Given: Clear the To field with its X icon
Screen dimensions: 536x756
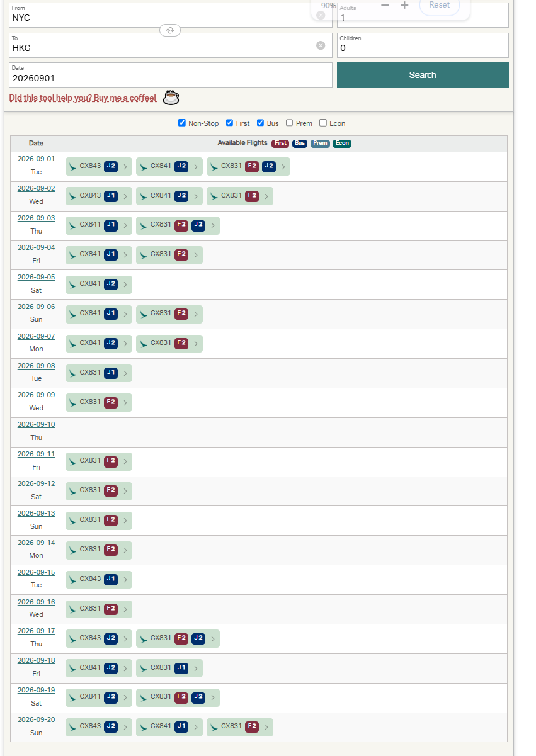Looking at the screenshot, I should coord(321,45).
